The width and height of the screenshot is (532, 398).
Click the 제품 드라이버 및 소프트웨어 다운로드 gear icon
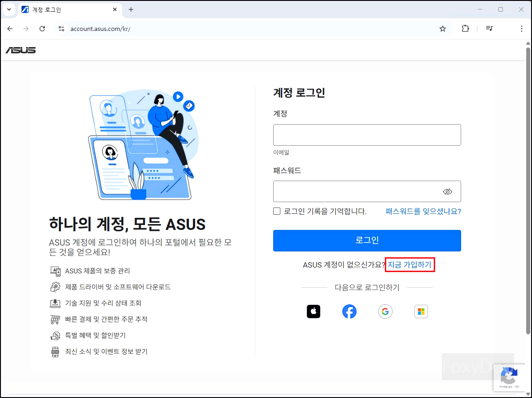[55, 287]
